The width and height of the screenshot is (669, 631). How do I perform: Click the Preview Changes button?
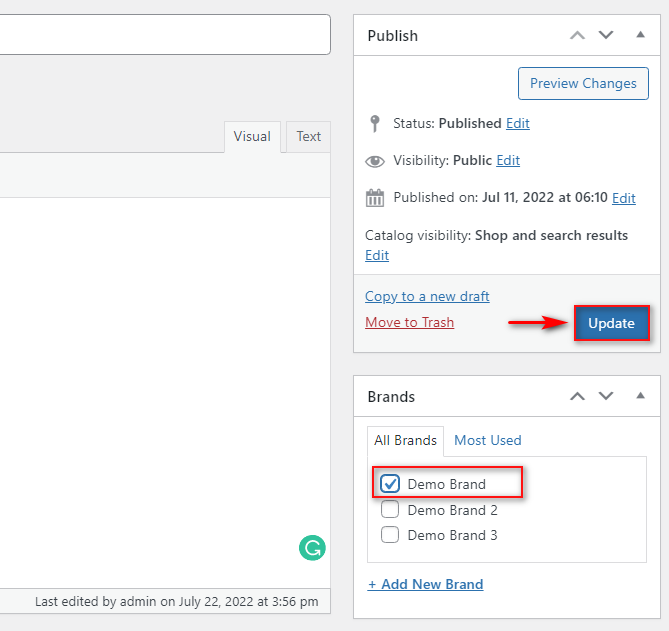point(583,84)
